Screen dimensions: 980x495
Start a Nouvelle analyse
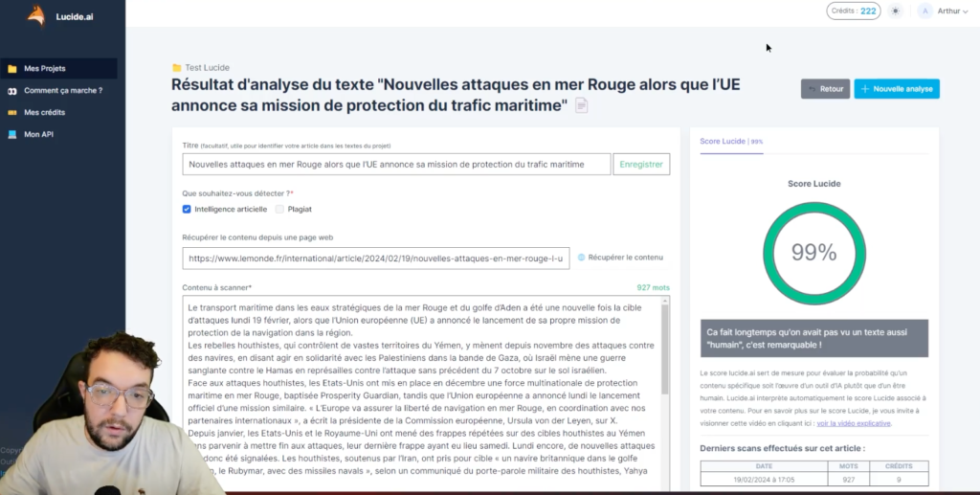(x=896, y=89)
